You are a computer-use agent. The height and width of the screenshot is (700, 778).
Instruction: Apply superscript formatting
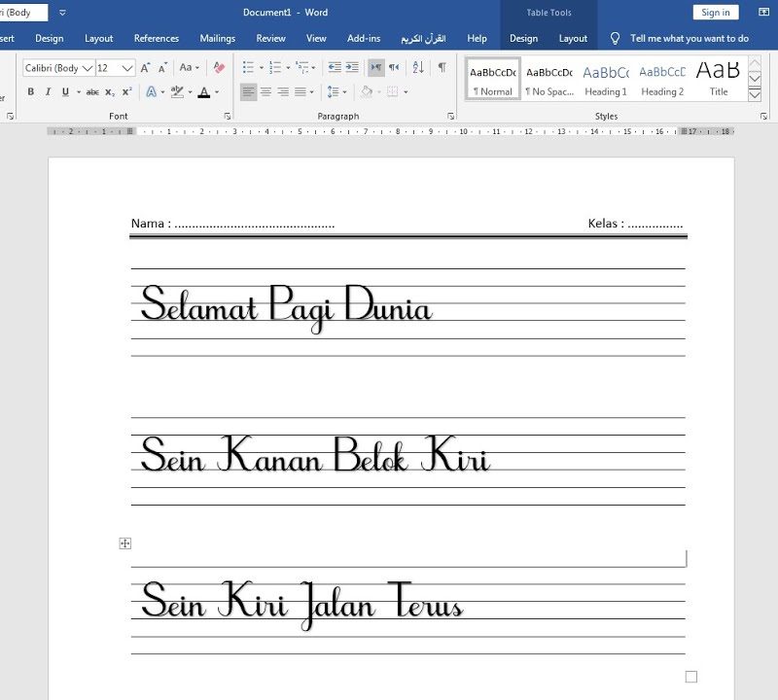127,91
